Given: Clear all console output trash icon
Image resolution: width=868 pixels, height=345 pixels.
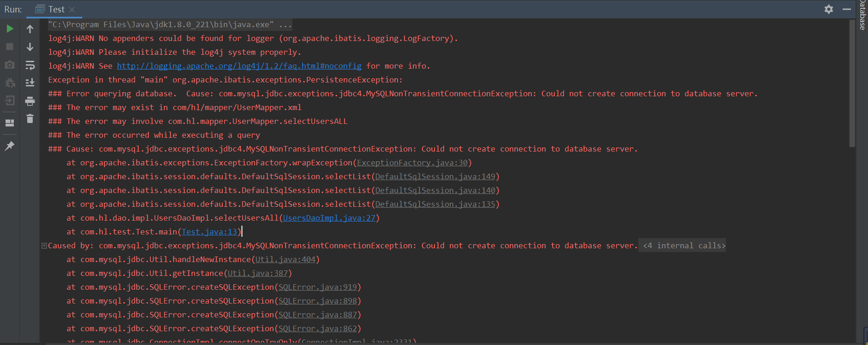Looking at the screenshot, I should 30,118.
